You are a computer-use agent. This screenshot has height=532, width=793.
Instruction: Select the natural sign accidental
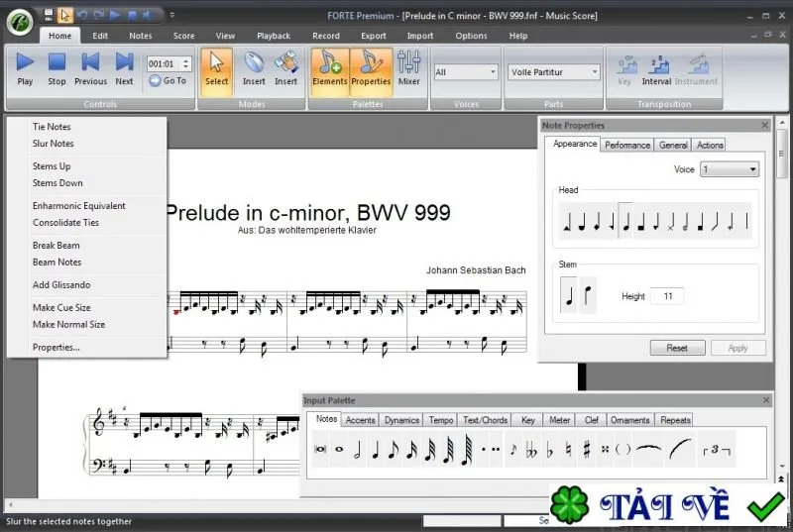pyautogui.click(x=568, y=450)
